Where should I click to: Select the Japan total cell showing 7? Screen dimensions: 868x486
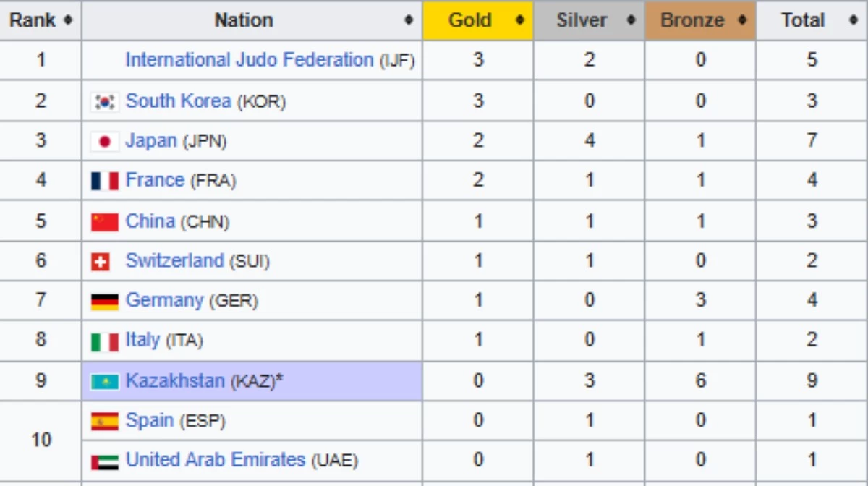(x=812, y=140)
